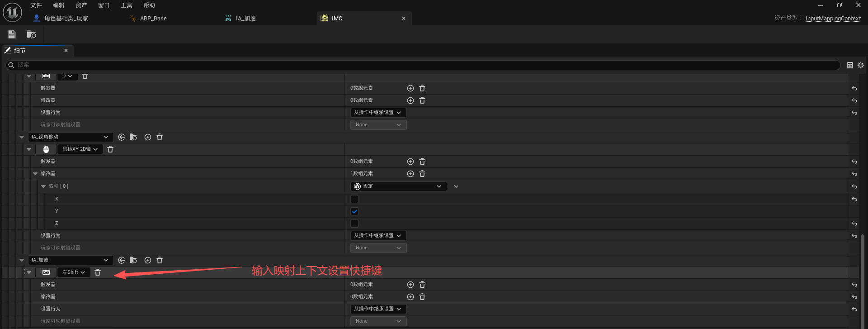Collapse the 鼠标XY 2D轴 key row
Screen dimensions: 868x329
[29, 149]
